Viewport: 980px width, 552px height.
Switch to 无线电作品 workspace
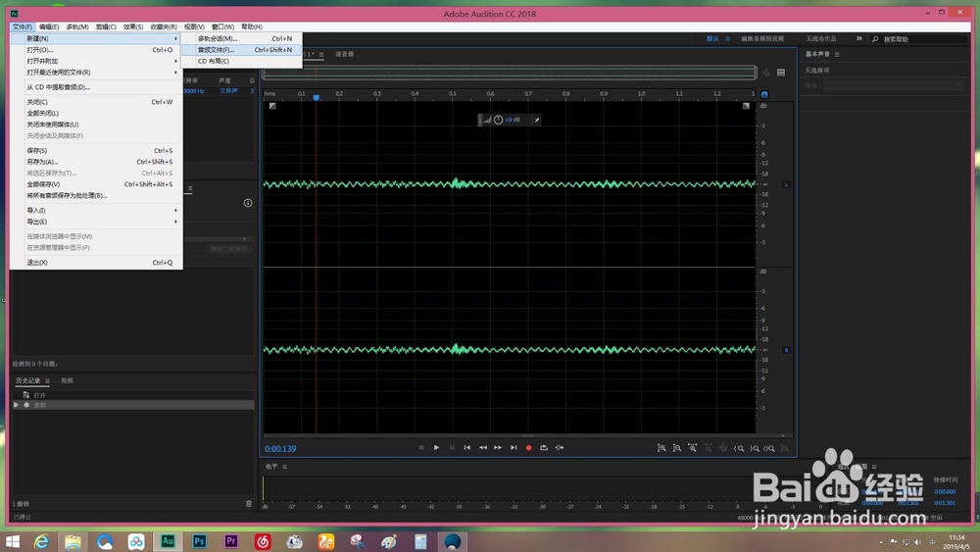(x=820, y=39)
